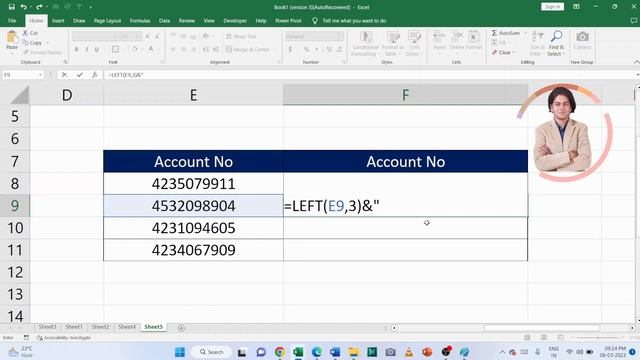Click the Sign in button
The height and width of the screenshot is (360, 640).
pos(552,7)
